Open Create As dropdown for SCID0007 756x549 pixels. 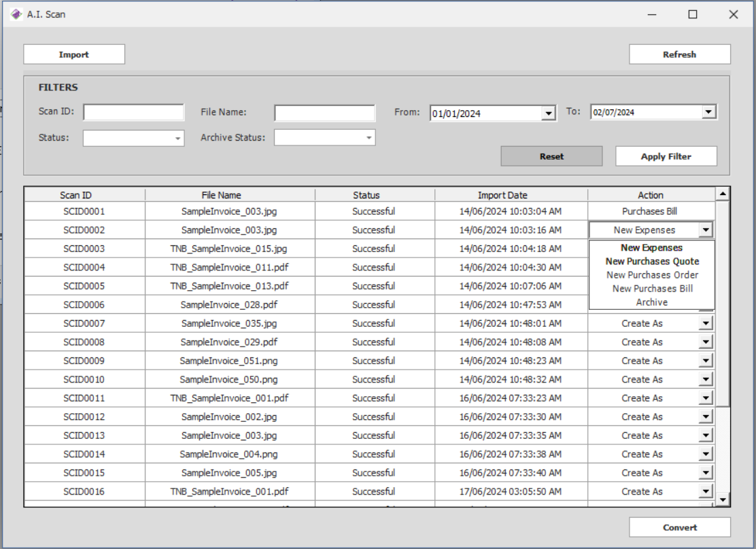click(706, 323)
